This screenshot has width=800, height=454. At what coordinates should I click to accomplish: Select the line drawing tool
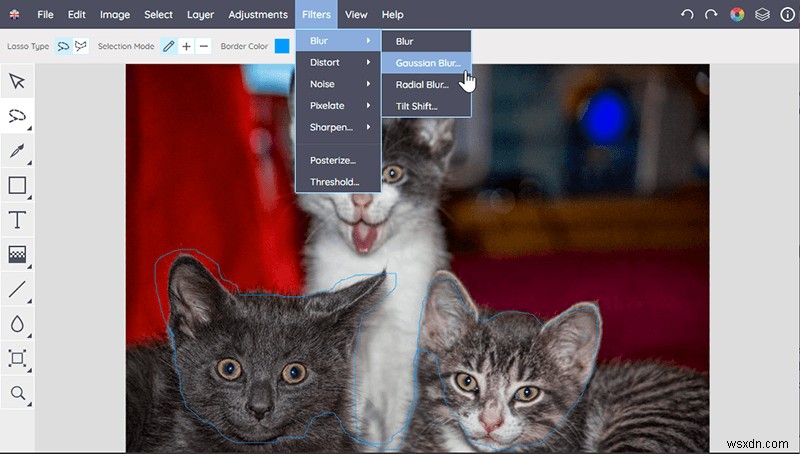click(x=17, y=289)
